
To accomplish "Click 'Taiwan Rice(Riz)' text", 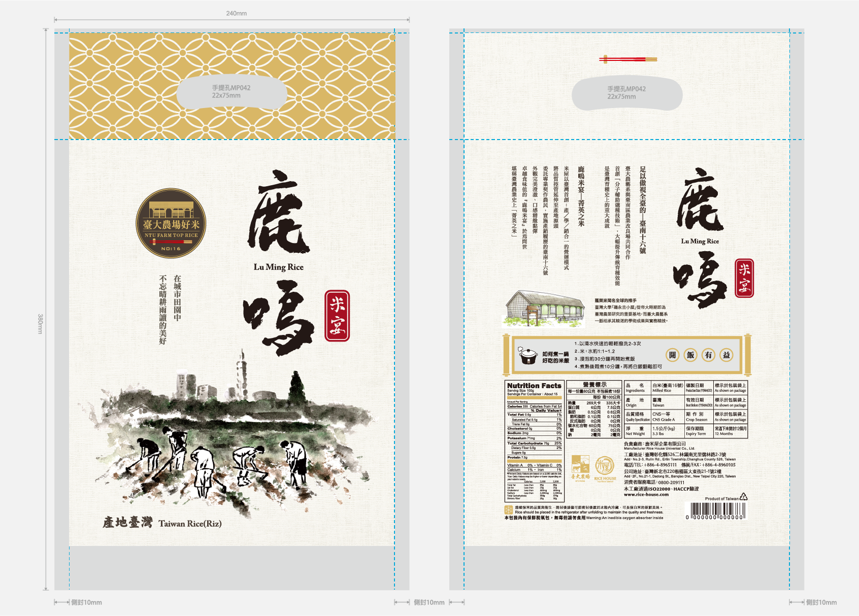I will point(190,523).
